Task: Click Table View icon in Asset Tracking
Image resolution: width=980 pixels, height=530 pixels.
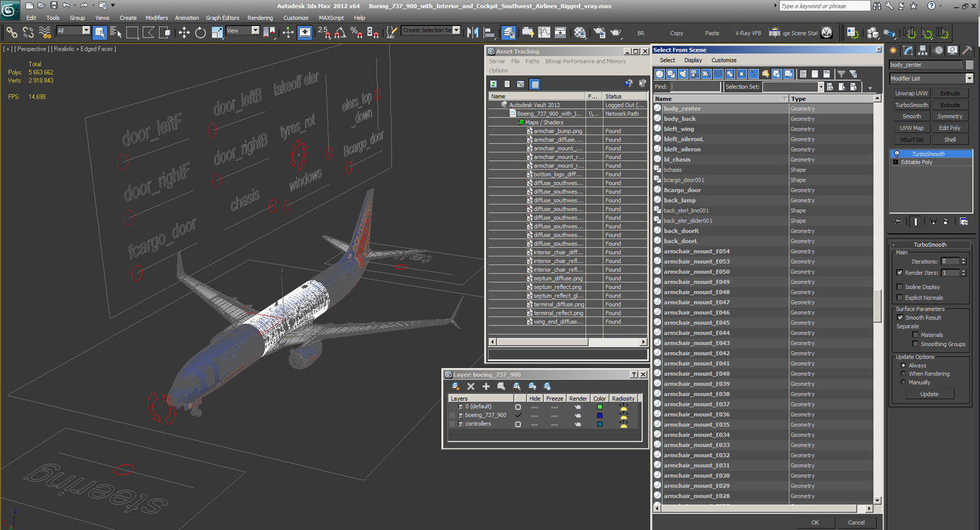Action: coord(535,84)
